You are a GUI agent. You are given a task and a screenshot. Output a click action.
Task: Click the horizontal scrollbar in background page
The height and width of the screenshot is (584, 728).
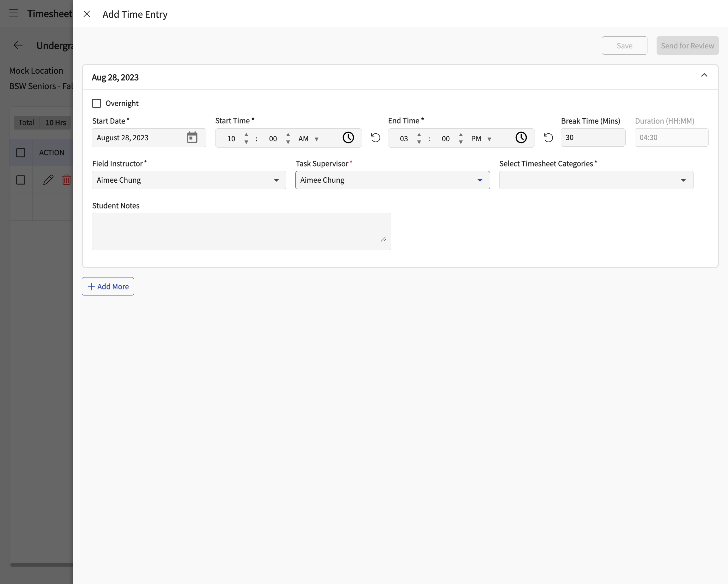click(41, 564)
